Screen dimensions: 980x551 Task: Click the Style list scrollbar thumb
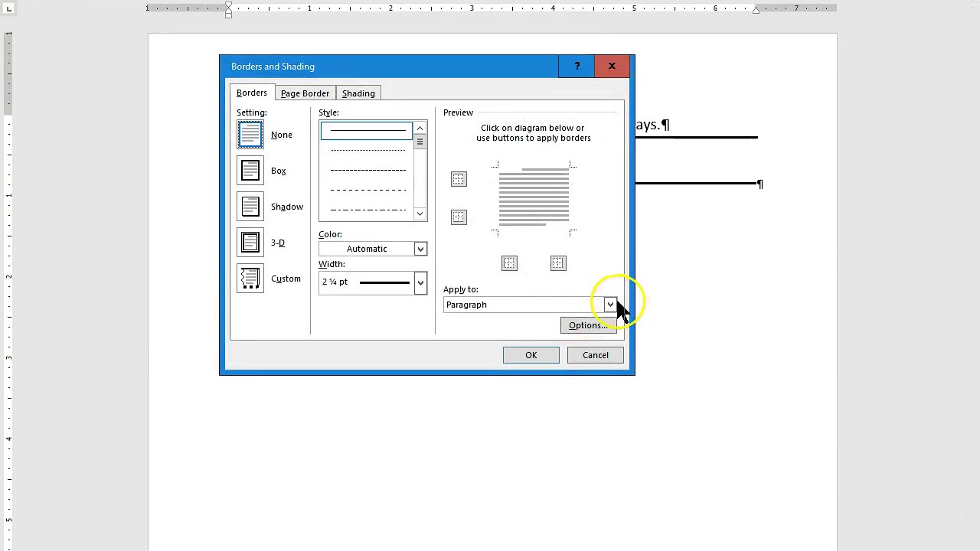click(420, 142)
